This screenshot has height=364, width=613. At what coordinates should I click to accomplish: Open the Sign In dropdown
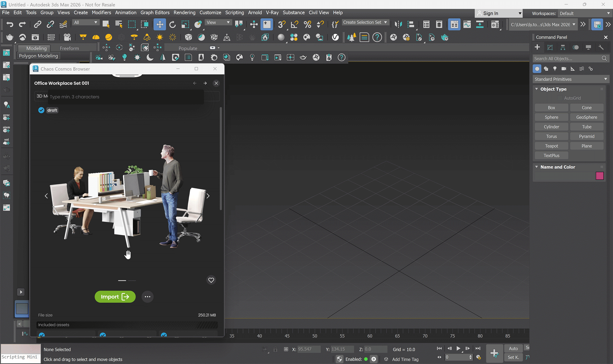[498, 13]
